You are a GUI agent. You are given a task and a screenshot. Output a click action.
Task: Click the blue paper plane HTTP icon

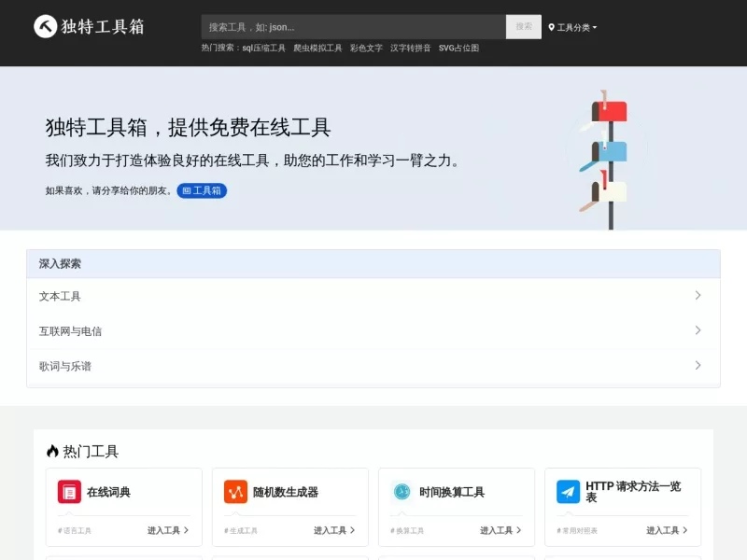click(569, 492)
